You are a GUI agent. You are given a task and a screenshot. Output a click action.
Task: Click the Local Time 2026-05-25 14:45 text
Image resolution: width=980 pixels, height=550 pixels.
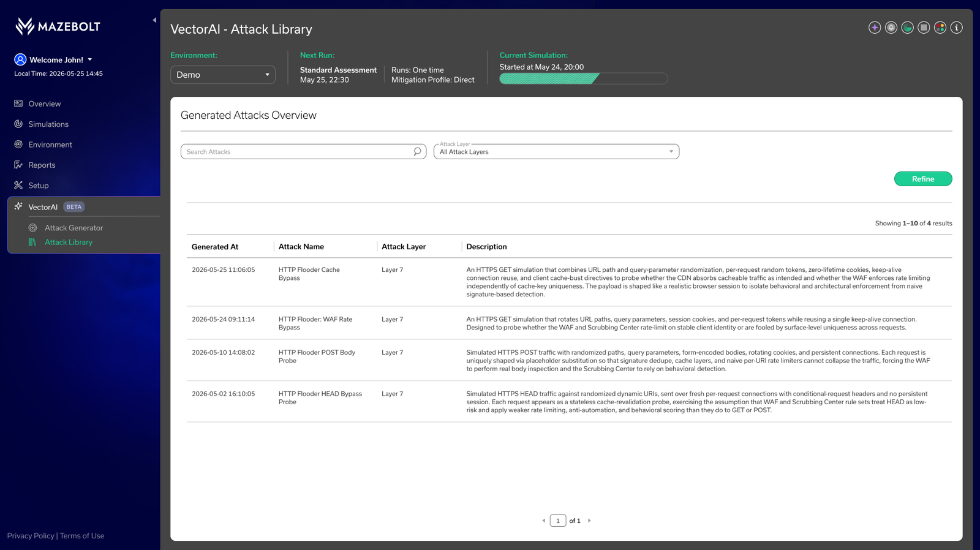click(58, 73)
